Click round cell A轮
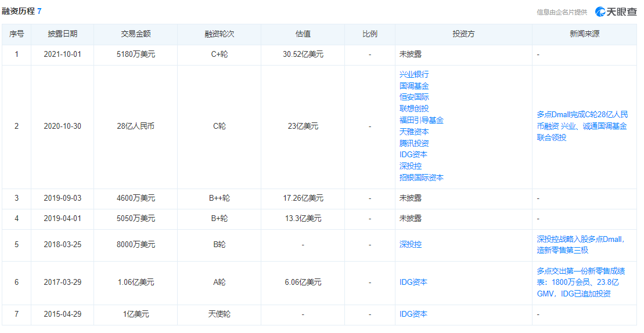 coord(220,282)
